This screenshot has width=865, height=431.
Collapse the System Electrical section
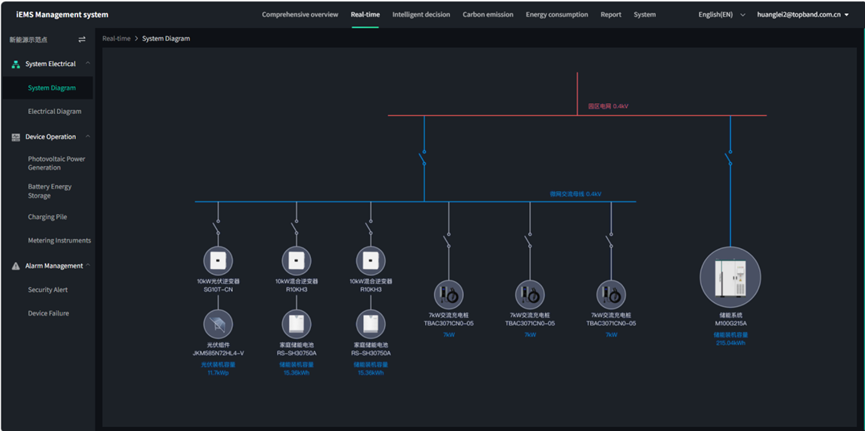tap(88, 63)
